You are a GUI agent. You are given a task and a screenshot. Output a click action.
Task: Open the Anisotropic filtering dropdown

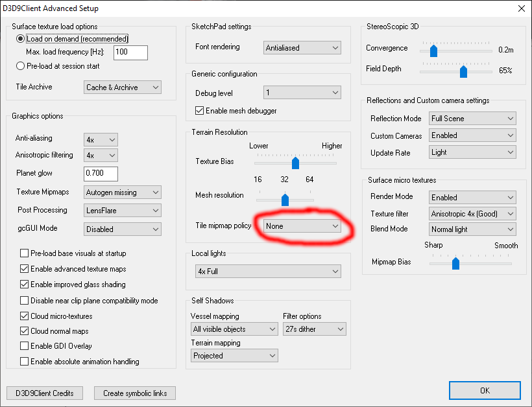101,156
